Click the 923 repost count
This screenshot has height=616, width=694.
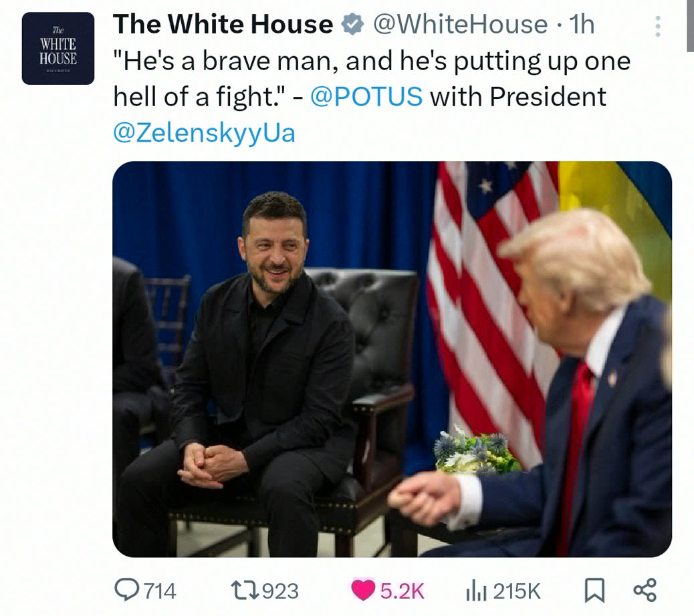pos(281,591)
